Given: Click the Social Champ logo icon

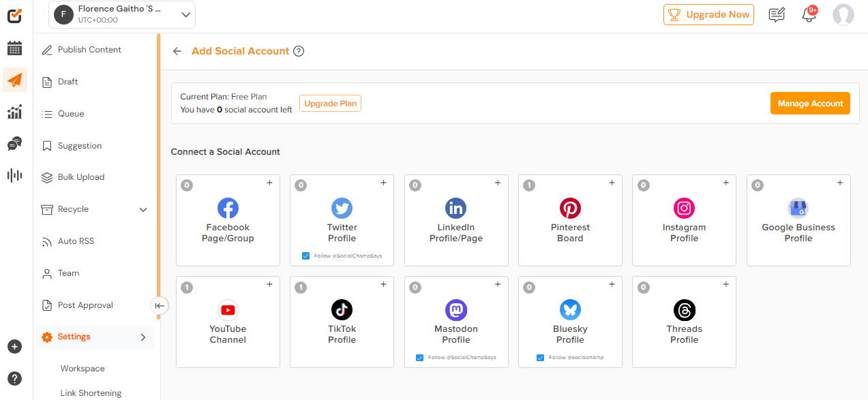Looking at the screenshot, I should (15, 15).
